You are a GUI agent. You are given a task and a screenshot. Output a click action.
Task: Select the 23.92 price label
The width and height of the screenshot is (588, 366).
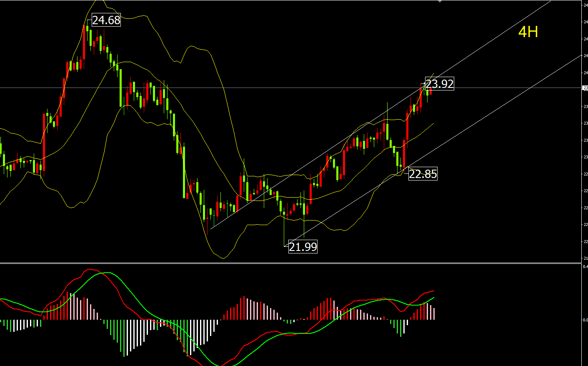[x=440, y=84]
